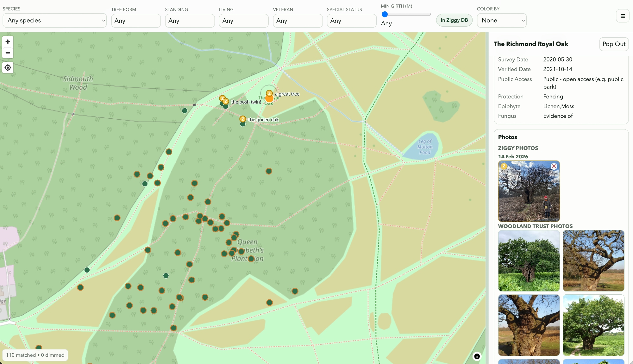Click the map zoom out button
Image resolution: width=633 pixels, height=364 pixels.
8,53
